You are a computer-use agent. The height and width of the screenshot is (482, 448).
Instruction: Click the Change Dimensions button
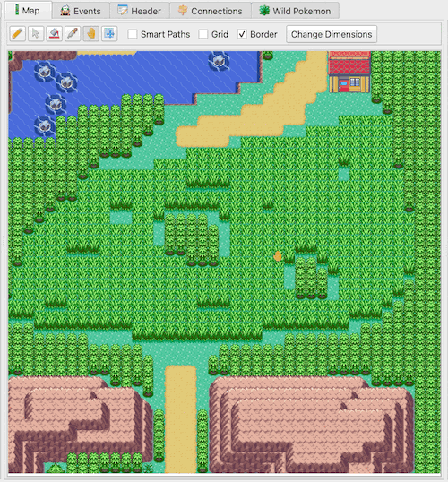coord(332,34)
